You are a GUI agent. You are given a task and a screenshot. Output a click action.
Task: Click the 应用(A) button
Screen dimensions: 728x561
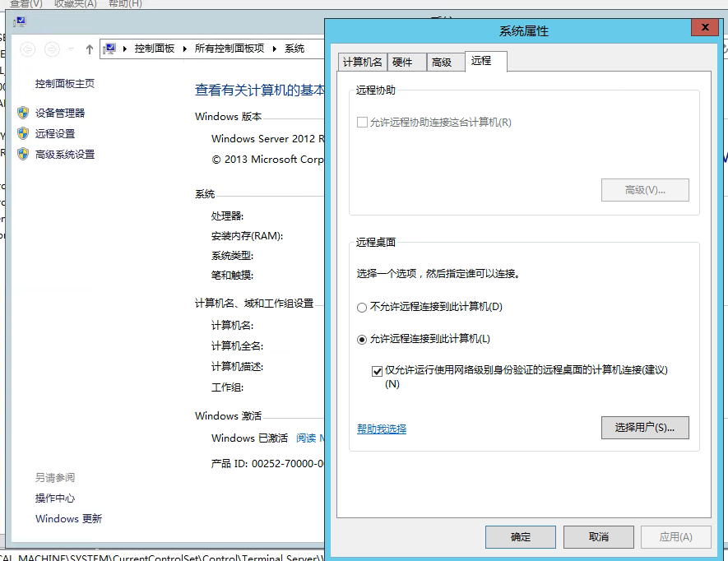coord(676,537)
